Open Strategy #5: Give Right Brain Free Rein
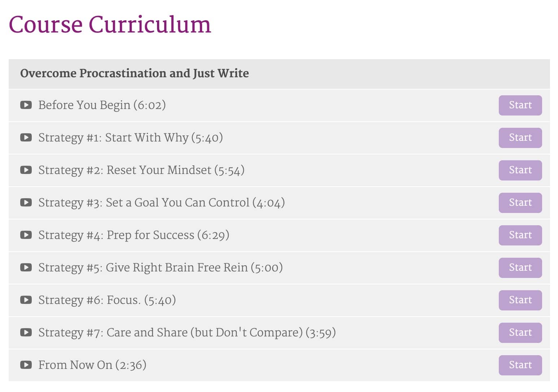The width and height of the screenshot is (558, 392). [x=161, y=268]
